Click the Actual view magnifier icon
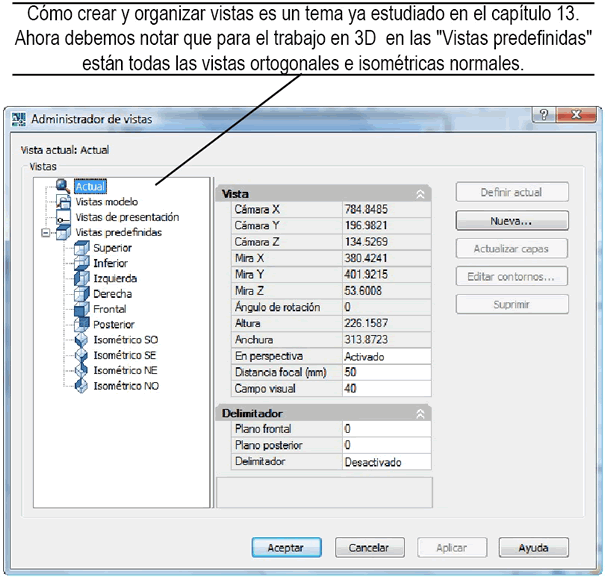This screenshot has height=577, width=605. [x=63, y=186]
